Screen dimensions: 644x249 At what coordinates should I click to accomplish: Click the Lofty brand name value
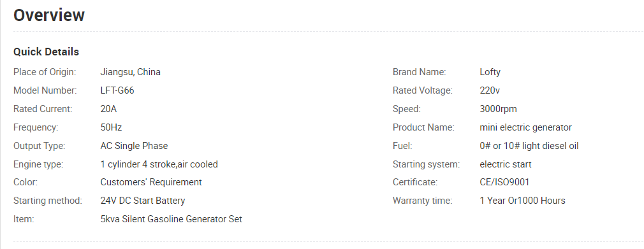point(490,72)
